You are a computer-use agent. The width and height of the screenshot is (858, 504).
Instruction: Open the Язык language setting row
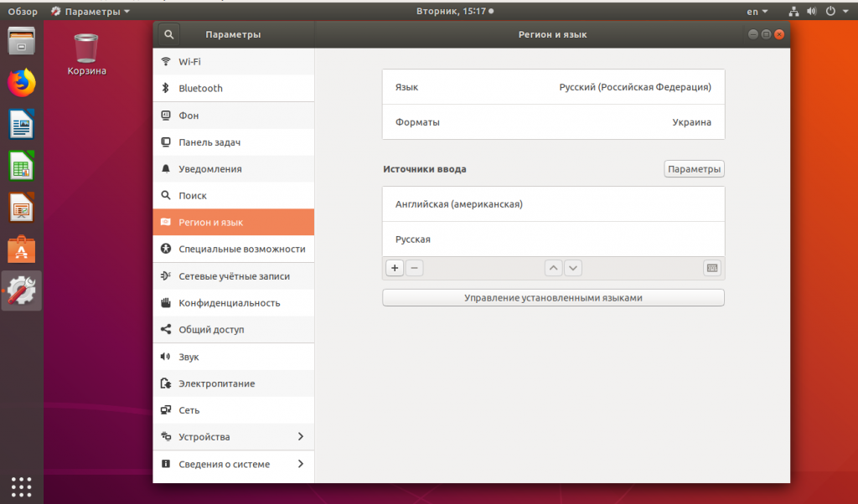point(553,87)
